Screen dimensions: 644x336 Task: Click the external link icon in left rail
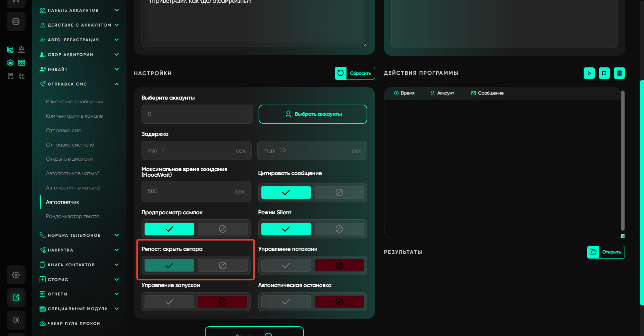click(16, 297)
